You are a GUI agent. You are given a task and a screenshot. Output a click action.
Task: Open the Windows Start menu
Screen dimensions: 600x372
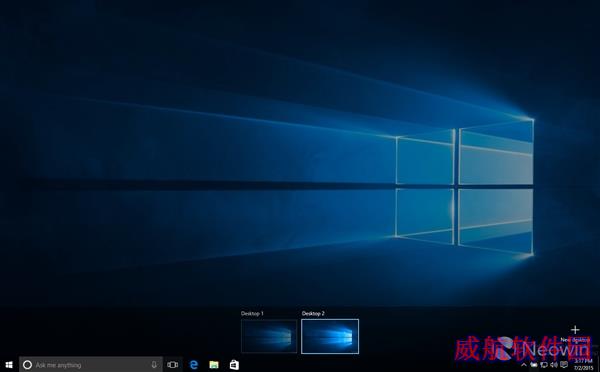(x=9, y=365)
